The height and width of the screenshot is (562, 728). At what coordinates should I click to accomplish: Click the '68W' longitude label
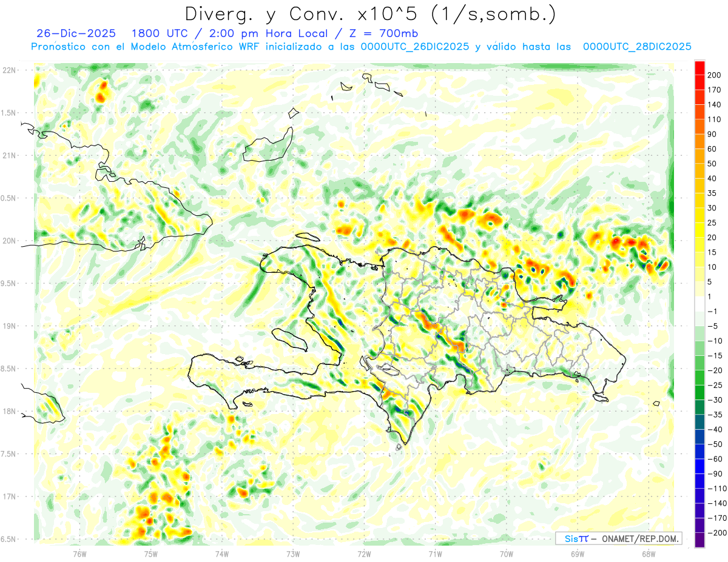649,553
